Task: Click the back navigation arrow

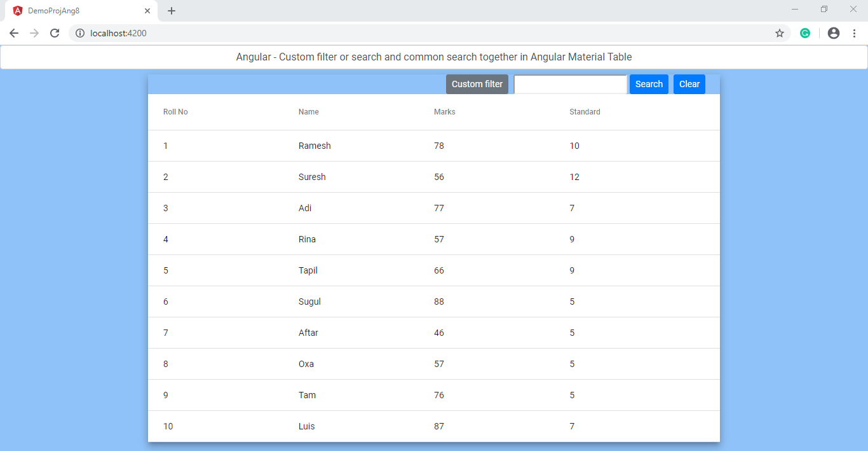Action: point(13,32)
